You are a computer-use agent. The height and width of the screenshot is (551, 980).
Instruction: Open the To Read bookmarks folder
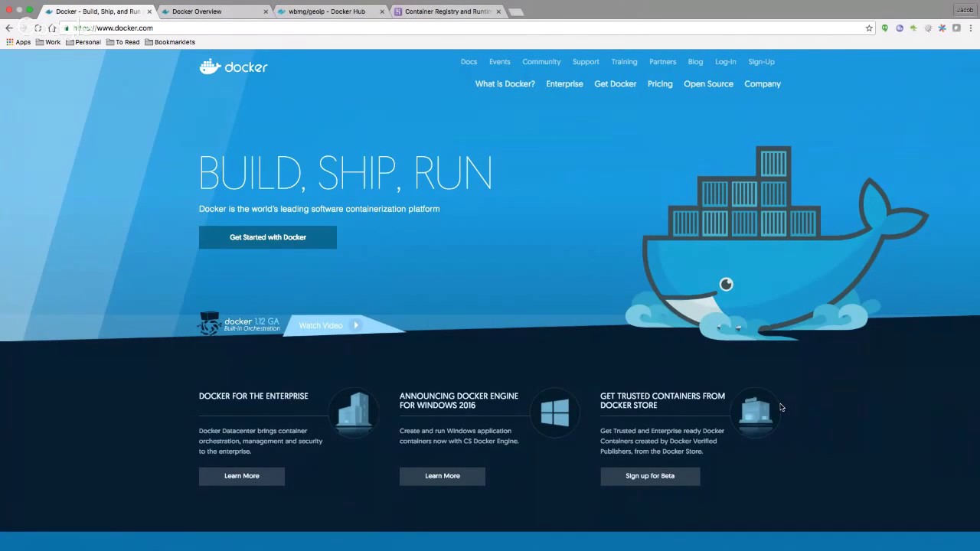click(x=123, y=42)
